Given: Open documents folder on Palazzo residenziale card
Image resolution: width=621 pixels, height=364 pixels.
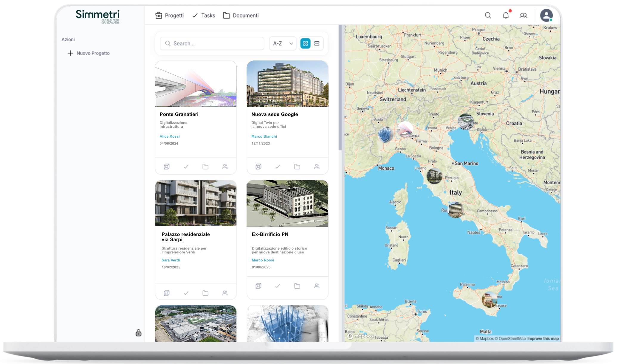Looking at the screenshot, I should (205, 293).
